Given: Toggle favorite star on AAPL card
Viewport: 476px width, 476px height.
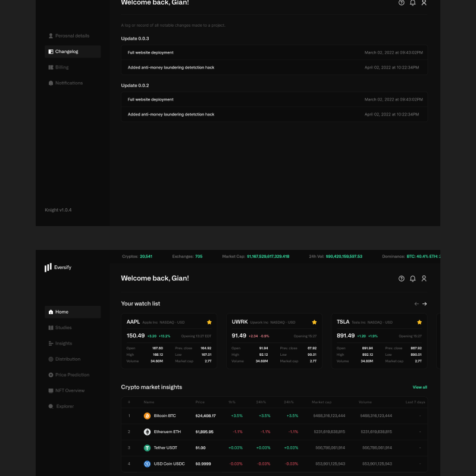Looking at the screenshot, I should (x=209, y=322).
